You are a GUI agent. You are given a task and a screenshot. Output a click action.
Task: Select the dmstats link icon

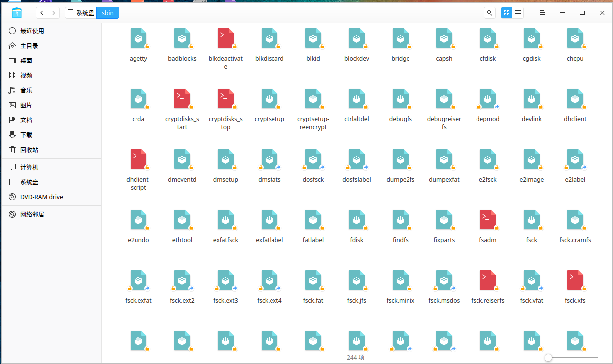[x=270, y=159]
